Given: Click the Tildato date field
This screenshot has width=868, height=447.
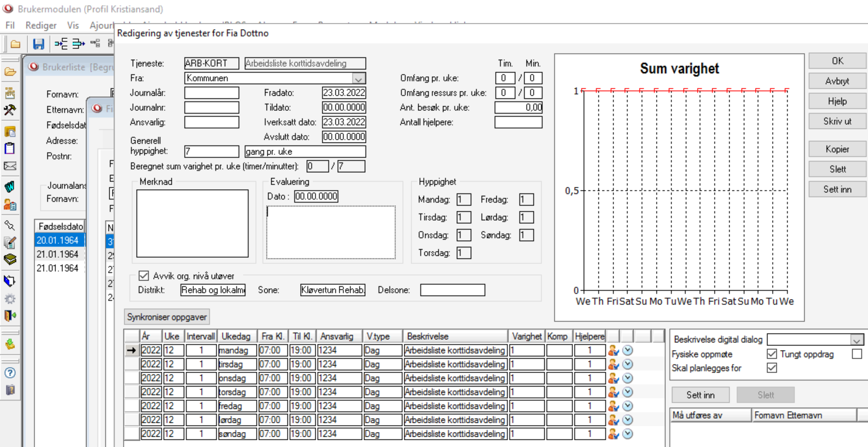Looking at the screenshot, I should point(344,107).
